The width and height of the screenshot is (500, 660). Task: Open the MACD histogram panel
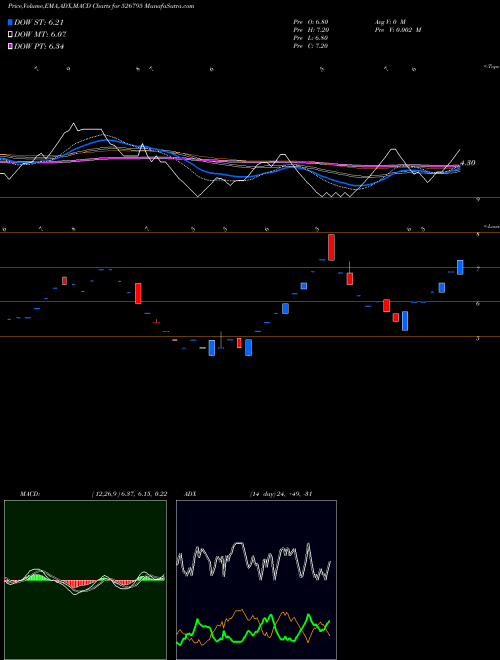click(85, 580)
